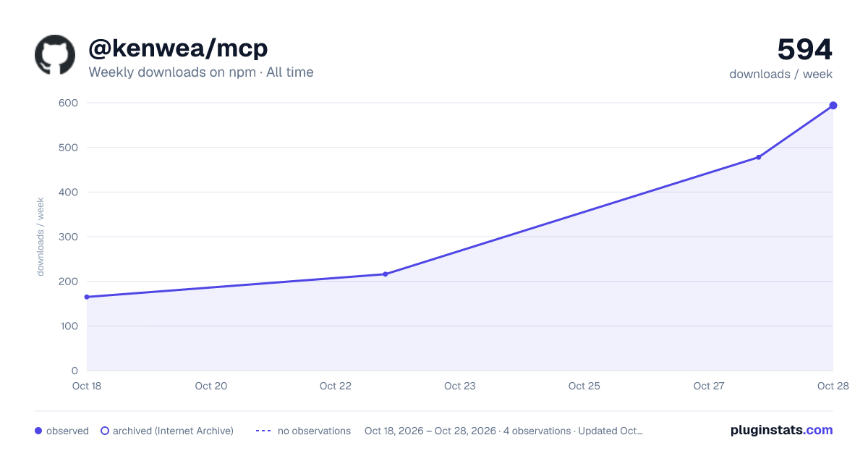Select the data point near Oct 22
868x456 pixels.
point(386,274)
